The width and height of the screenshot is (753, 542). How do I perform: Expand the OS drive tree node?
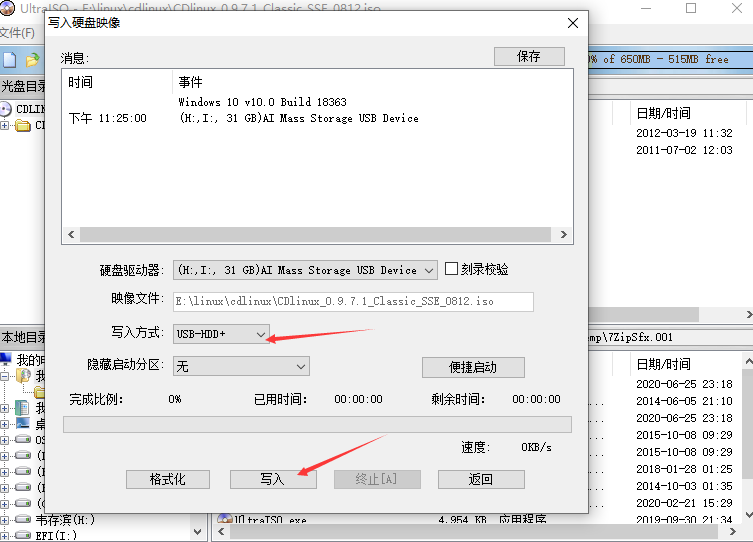click(x=4, y=440)
